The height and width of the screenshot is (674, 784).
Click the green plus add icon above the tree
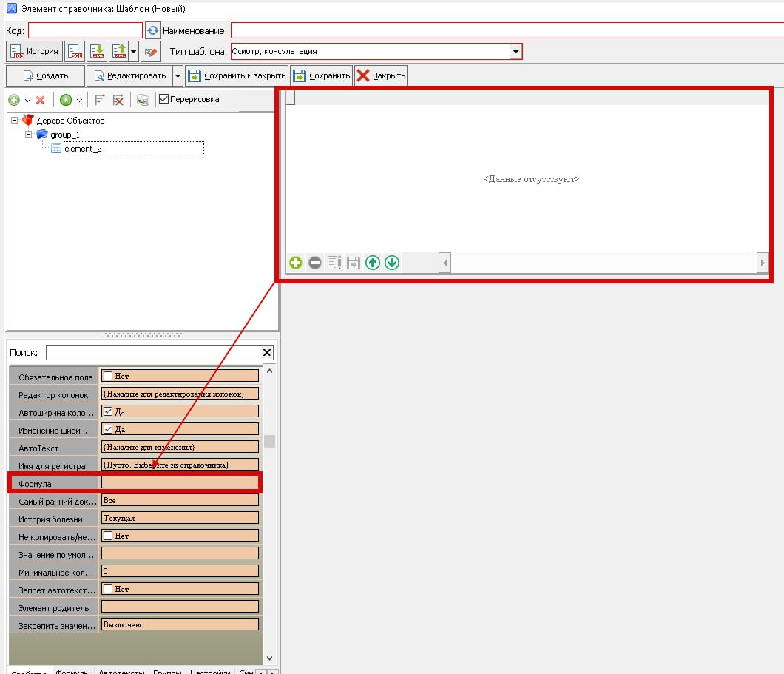tap(14, 100)
